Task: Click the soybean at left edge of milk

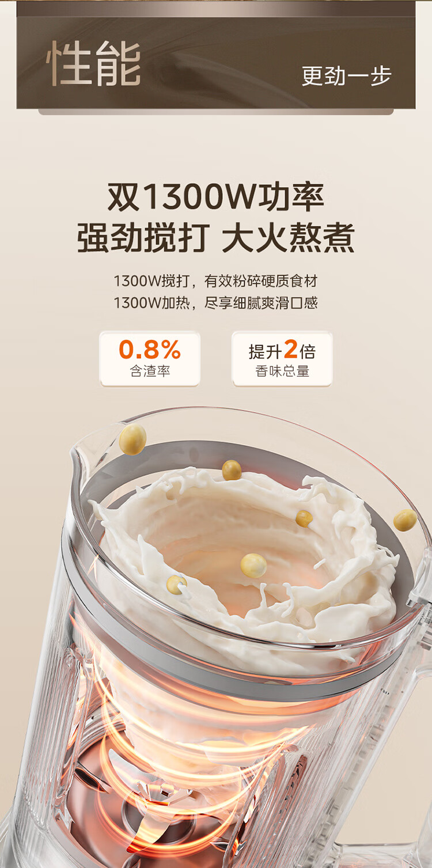Action: 176,584
